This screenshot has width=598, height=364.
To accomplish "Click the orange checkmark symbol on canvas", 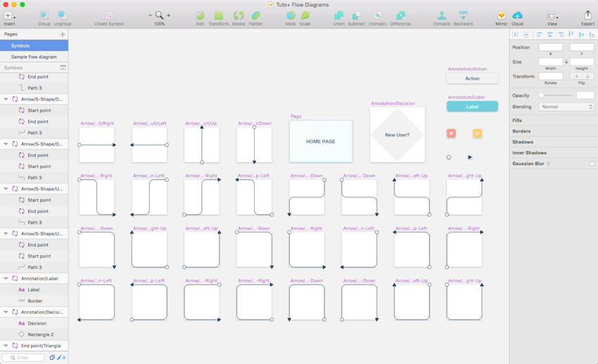I will pyautogui.click(x=477, y=134).
